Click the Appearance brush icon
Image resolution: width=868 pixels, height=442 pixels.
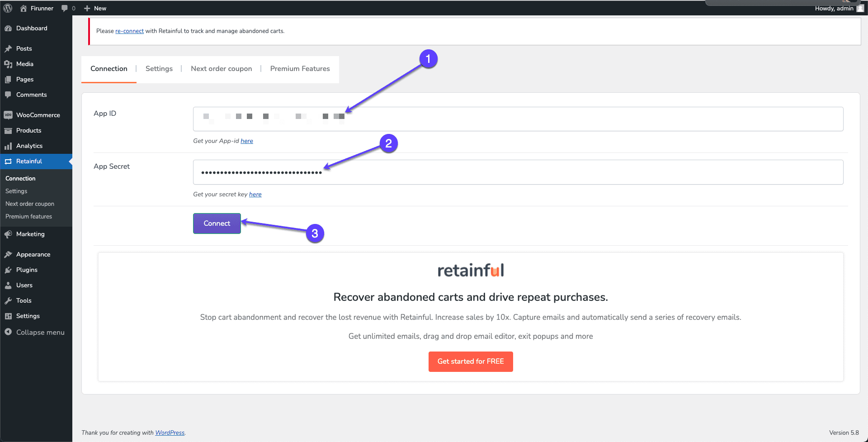click(x=8, y=254)
